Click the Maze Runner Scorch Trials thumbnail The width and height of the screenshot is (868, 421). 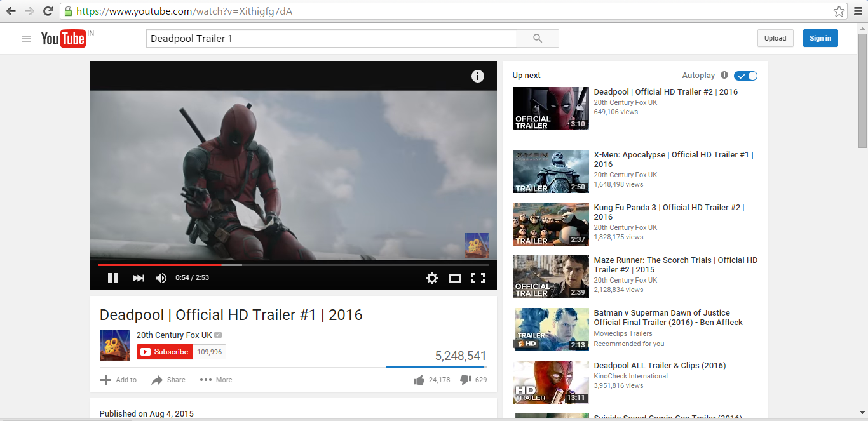point(550,277)
